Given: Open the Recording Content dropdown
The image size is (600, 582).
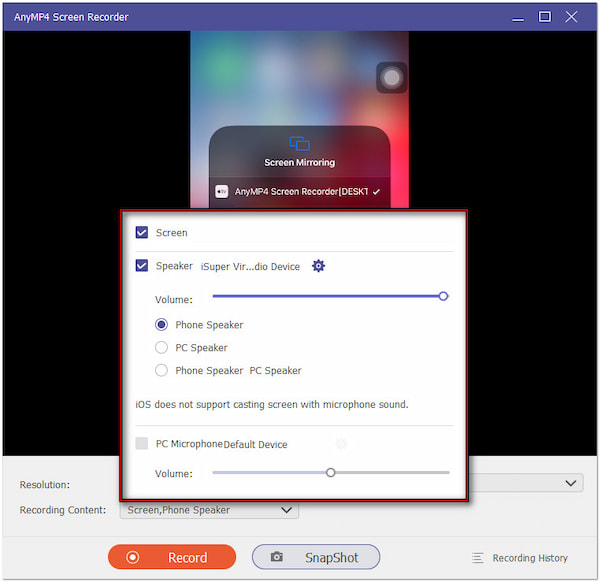Looking at the screenshot, I should pyautogui.click(x=209, y=510).
